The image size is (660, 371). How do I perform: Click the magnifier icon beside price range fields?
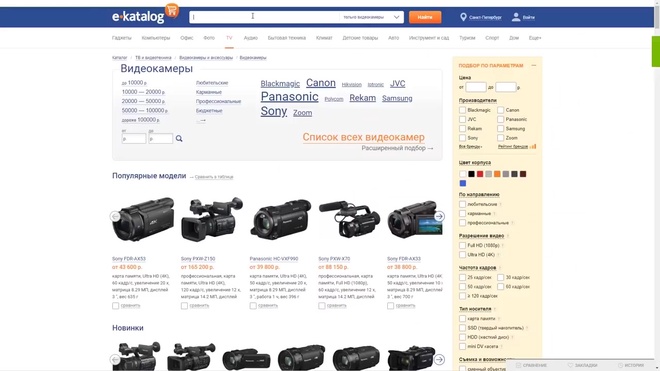(179, 139)
